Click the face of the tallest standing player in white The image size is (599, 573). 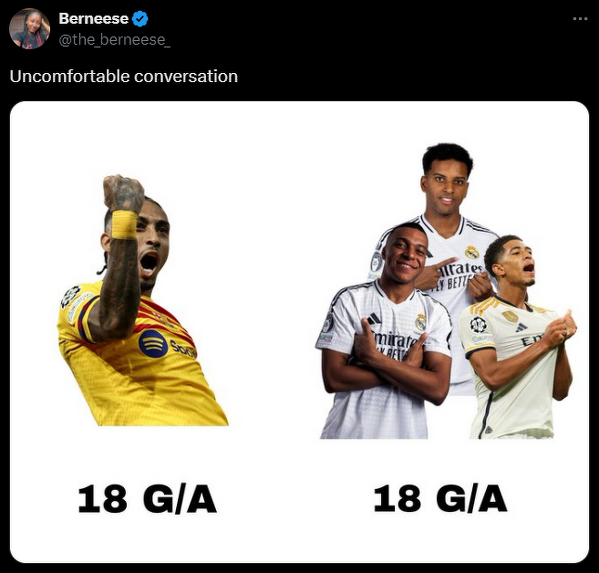445,183
